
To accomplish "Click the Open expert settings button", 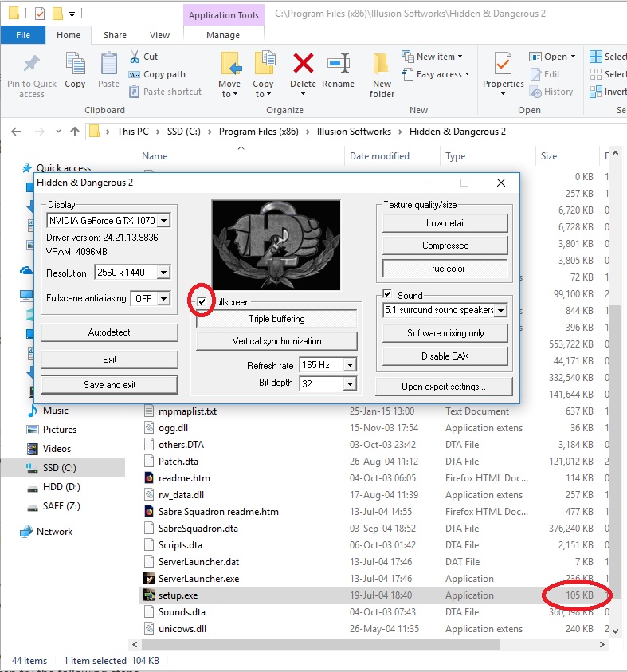I will pos(444,387).
